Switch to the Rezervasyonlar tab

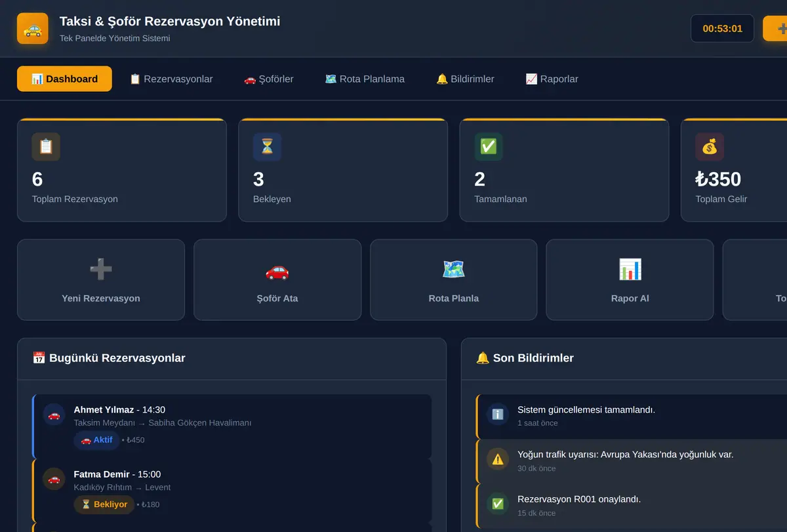click(x=171, y=79)
